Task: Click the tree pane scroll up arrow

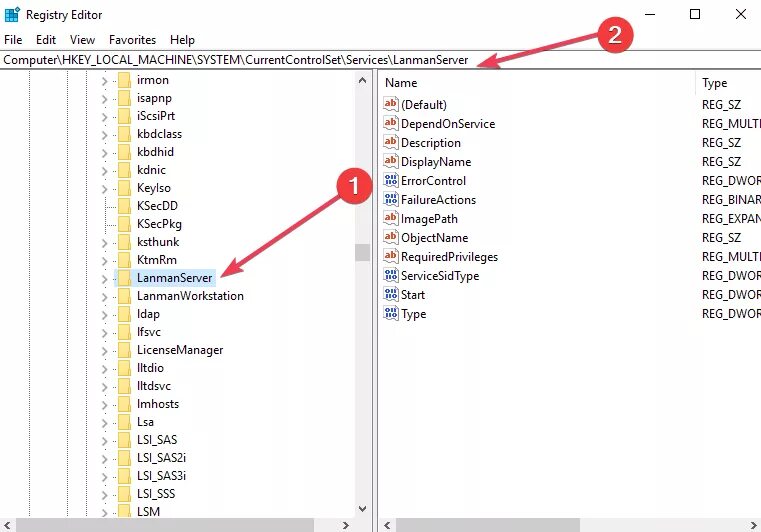Action: [x=363, y=80]
